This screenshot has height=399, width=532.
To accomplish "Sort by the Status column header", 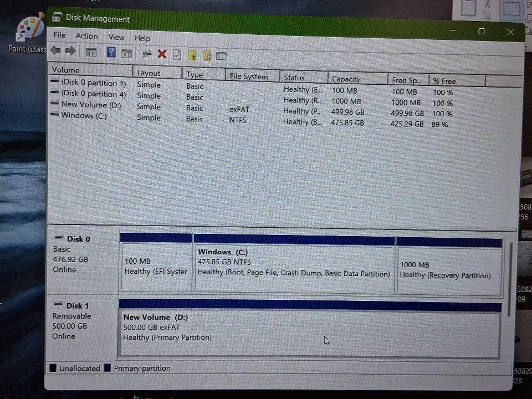I will pos(304,78).
